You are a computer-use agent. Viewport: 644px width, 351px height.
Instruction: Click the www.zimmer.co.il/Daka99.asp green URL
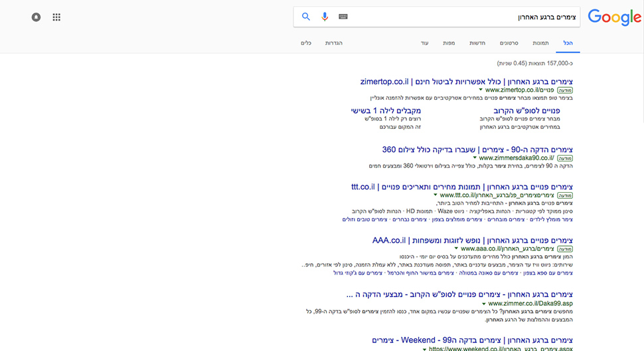click(x=530, y=304)
